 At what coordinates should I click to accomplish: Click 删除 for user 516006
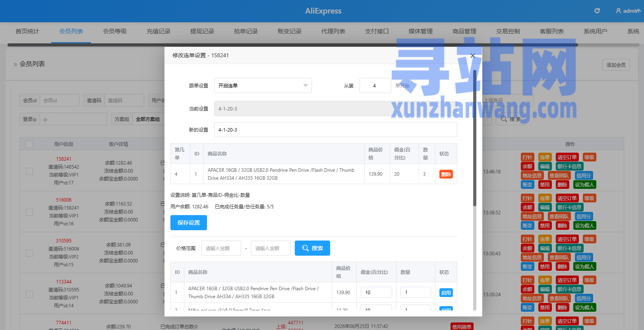click(562, 225)
